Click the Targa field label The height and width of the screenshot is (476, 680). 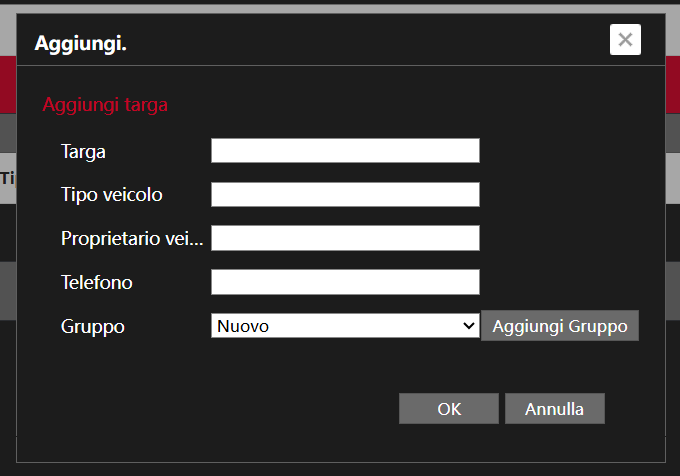(x=83, y=152)
